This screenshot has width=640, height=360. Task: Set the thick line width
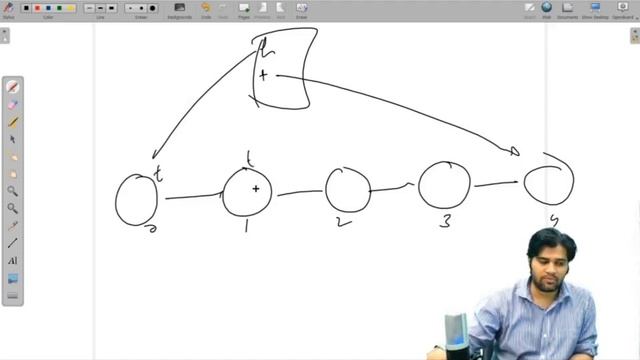(x=111, y=8)
